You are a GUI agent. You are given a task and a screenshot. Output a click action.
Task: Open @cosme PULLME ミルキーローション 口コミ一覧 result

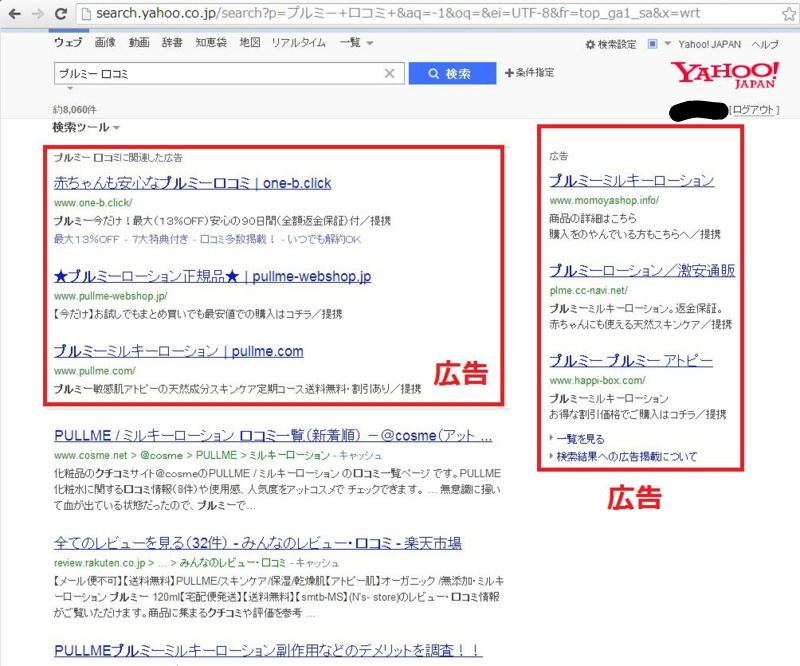(273, 436)
